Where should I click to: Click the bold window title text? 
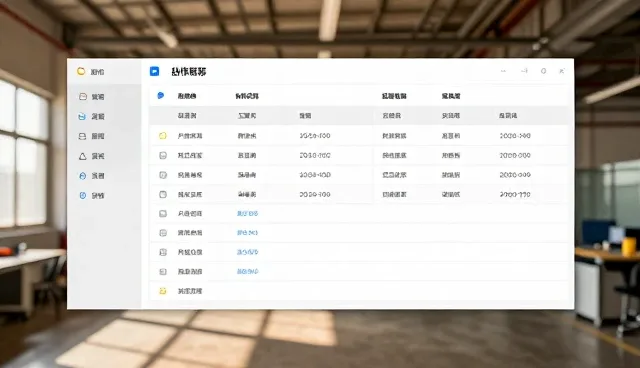[x=189, y=72]
